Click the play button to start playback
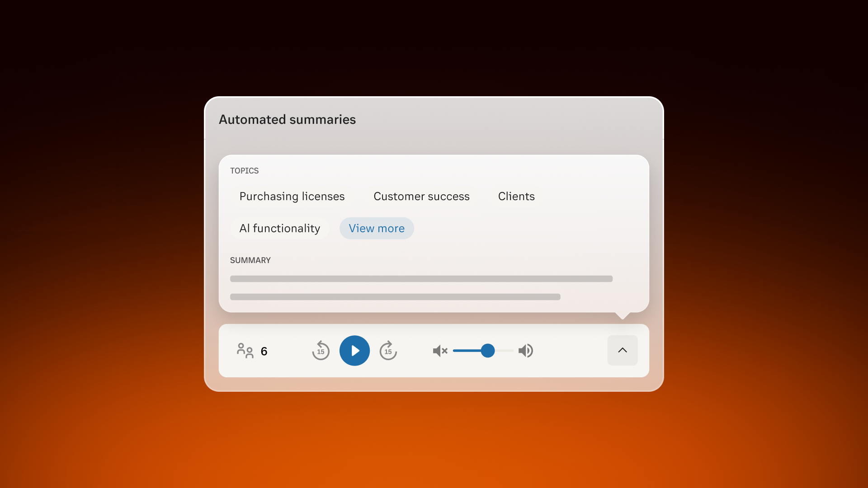The width and height of the screenshot is (868, 488). [x=355, y=351]
